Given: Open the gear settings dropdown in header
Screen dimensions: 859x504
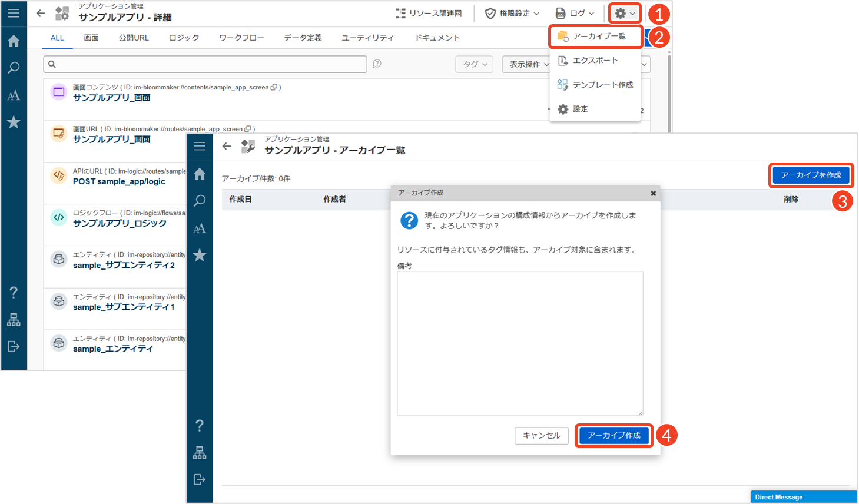Looking at the screenshot, I should [625, 13].
